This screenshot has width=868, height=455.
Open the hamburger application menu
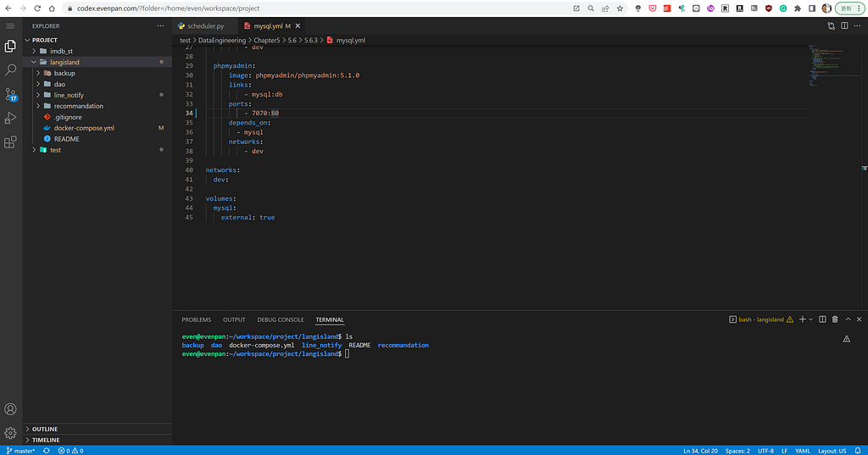click(10, 26)
